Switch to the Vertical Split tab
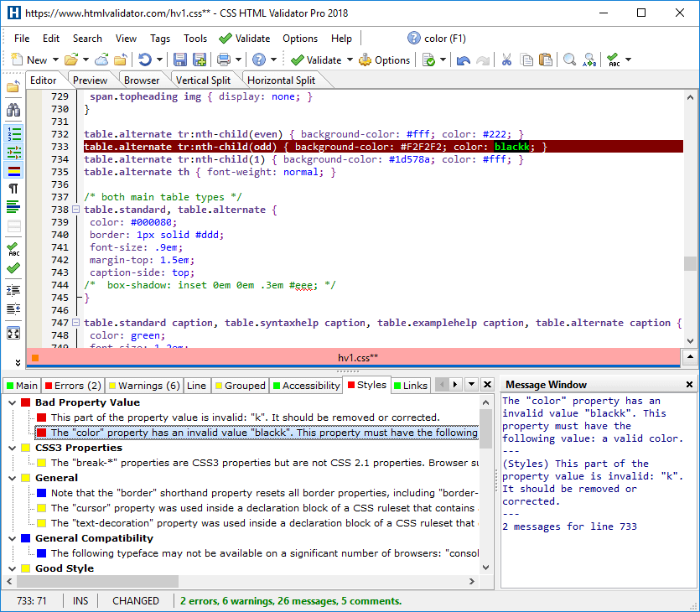700x612 pixels. [205, 80]
